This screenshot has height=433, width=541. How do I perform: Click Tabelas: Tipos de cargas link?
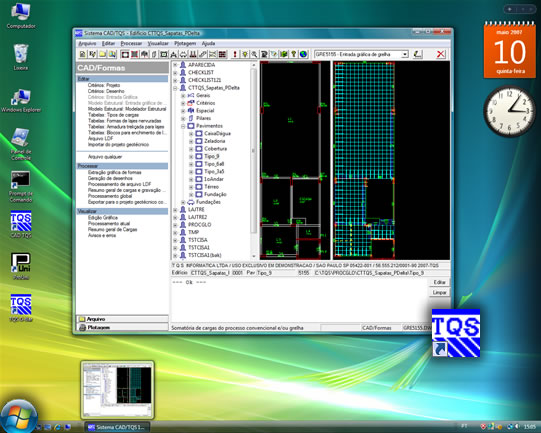tap(113, 115)
